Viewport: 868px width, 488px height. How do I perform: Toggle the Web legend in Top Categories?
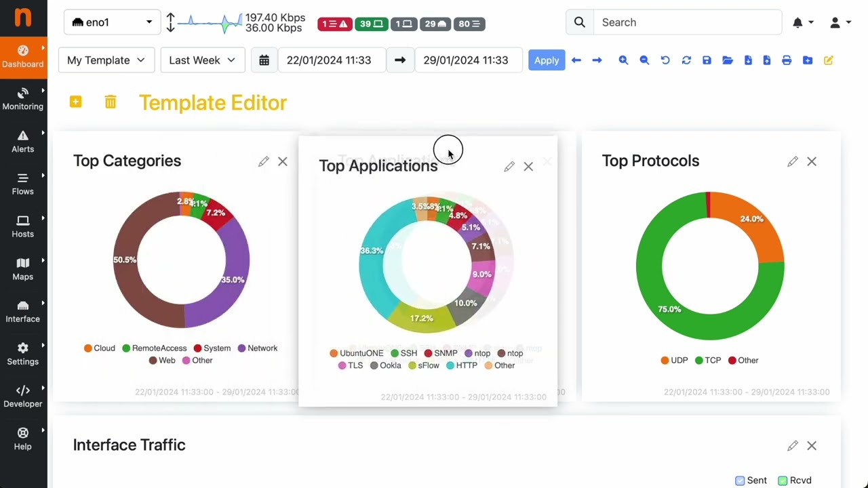(162, 361)
